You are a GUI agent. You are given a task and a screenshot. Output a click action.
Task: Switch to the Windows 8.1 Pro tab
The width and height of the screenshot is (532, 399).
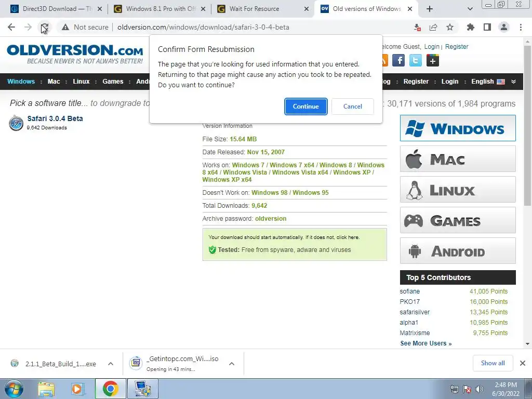[159, 9]
